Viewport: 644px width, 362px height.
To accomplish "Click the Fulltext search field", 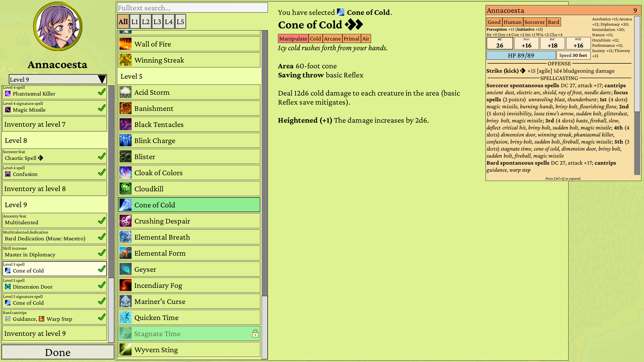I will [x=192, y=7].
